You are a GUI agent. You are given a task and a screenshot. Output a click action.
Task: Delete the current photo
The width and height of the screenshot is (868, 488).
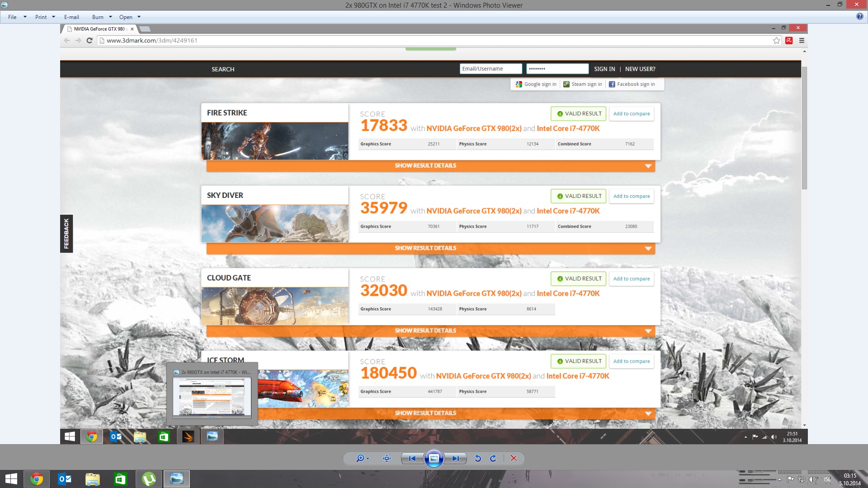[x=514, y=458]
